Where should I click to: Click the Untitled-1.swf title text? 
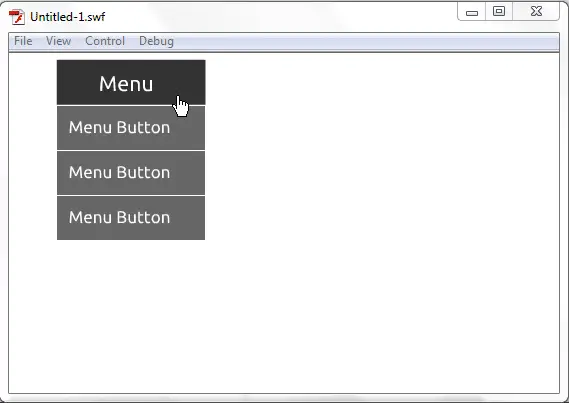(x=68, y=17)
